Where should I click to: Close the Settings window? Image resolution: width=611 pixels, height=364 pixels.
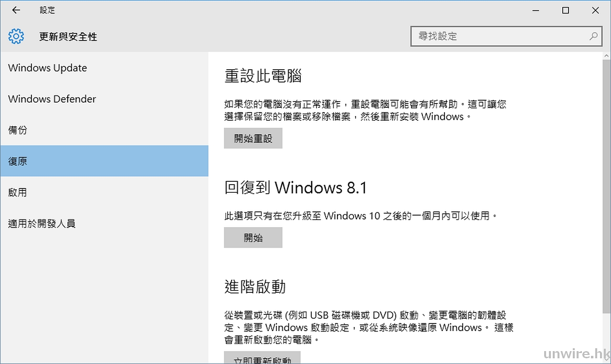click(x=595, y=10)
